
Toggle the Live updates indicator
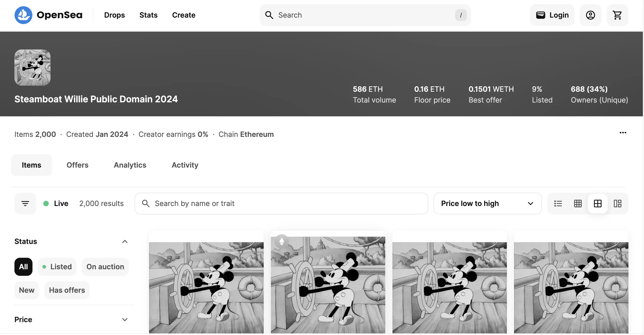56,203
